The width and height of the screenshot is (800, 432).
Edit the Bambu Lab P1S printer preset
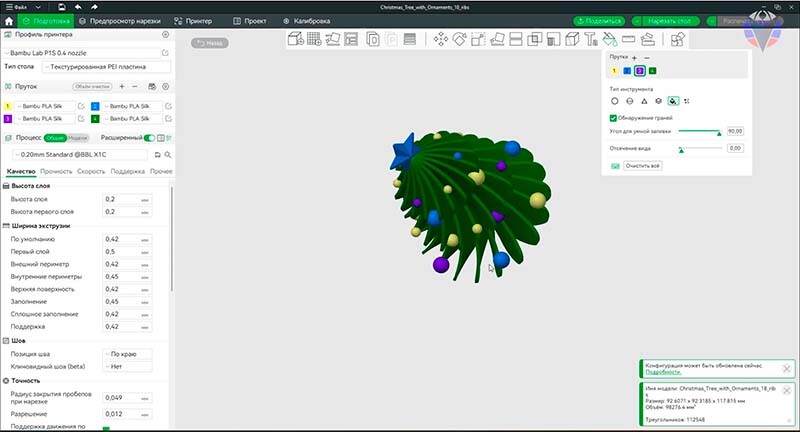(165, 53)
